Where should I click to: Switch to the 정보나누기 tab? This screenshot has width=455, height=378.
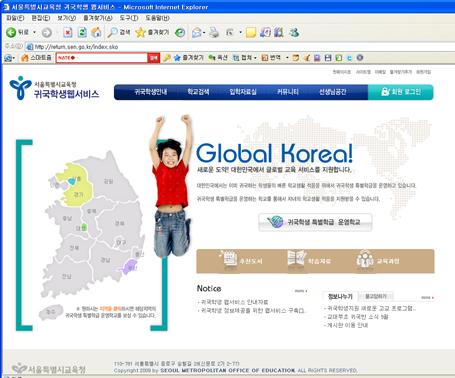(x=340, y=296)
